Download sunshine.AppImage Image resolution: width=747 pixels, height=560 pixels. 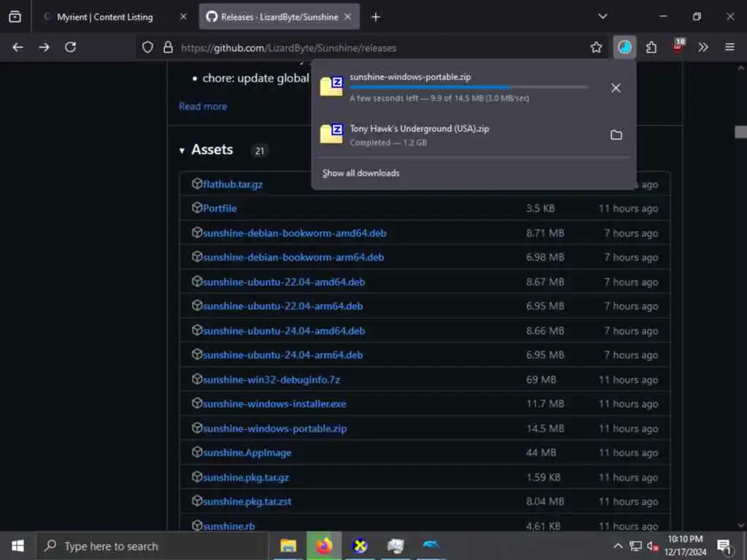(247, 453)
